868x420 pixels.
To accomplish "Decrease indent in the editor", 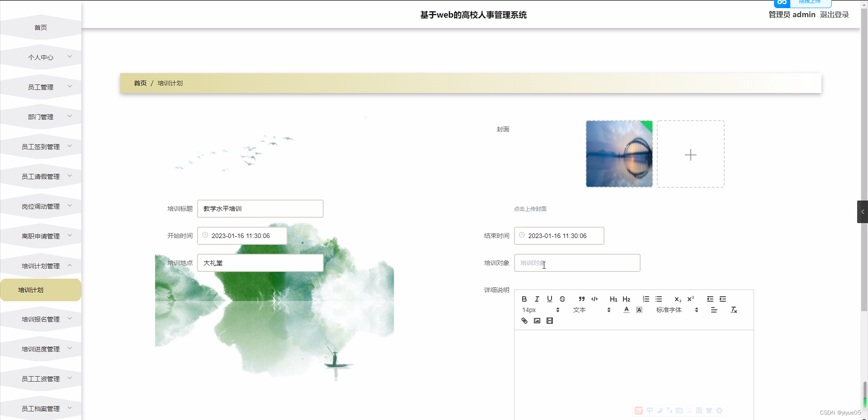I will coord(710,299).
